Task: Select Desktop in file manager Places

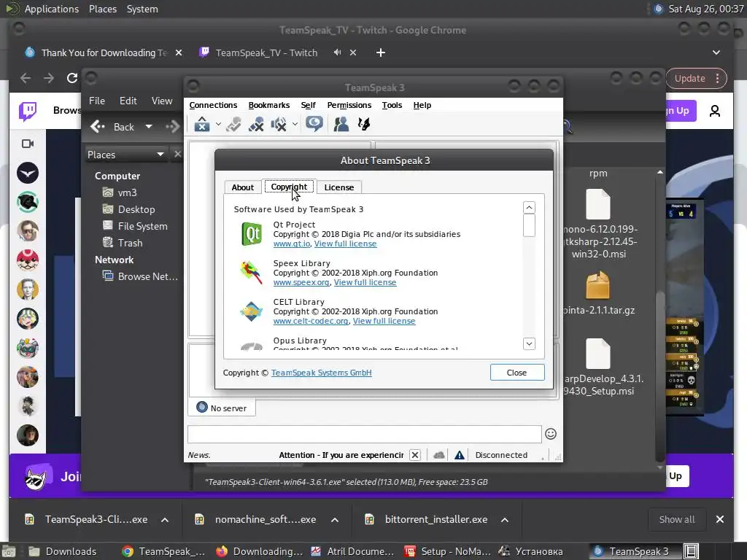Action: [x=129, y=209]
